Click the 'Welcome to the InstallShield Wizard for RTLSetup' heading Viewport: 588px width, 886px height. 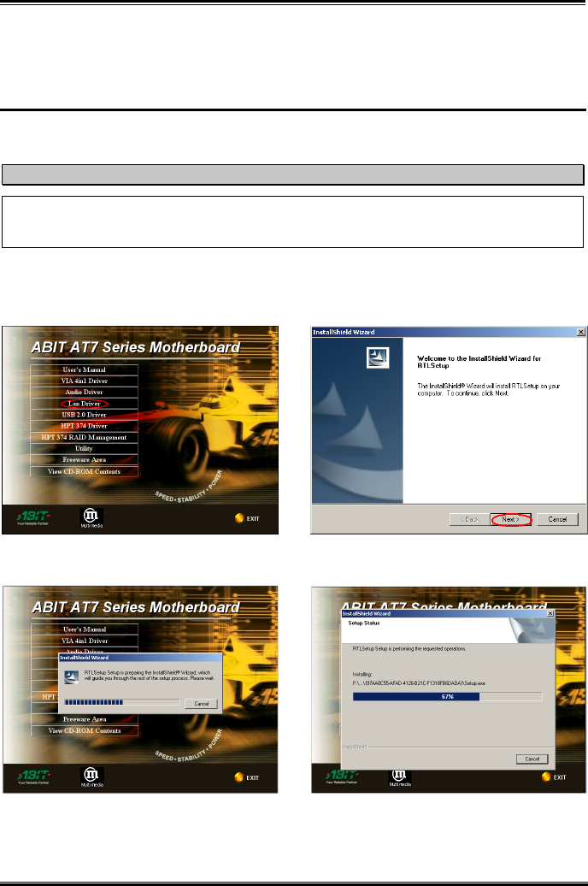coord(479,362)
